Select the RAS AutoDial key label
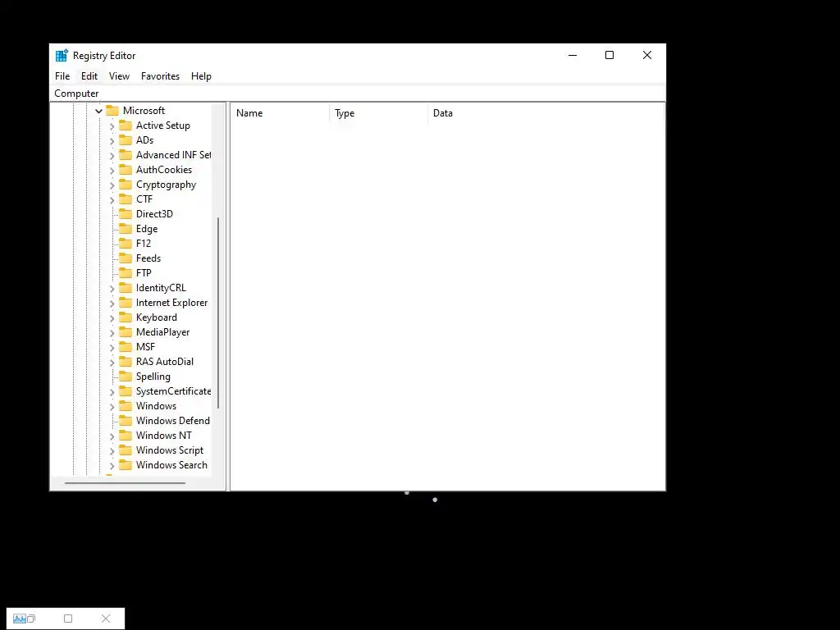The height and width of the screenshot is (630, 840). tap(164, 362)
